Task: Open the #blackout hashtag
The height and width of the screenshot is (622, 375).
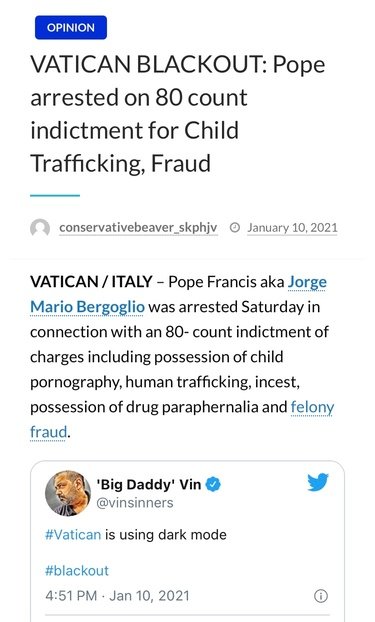Action: [x=77, y=570]
